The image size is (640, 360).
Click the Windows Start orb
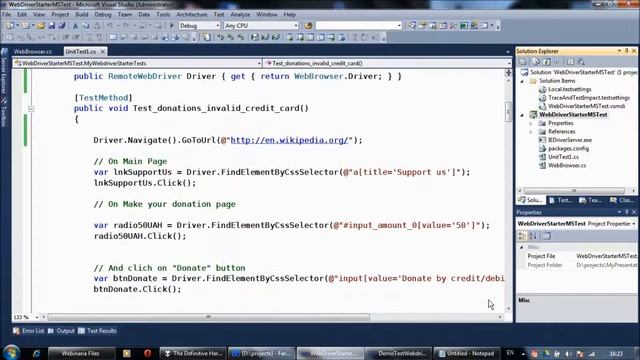tap(11, 352)
